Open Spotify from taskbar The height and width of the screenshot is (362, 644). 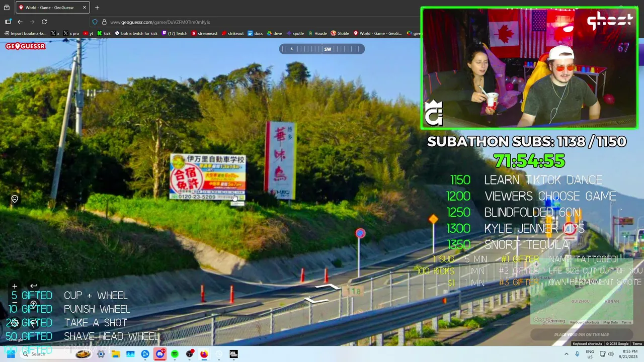pos(175,354)
